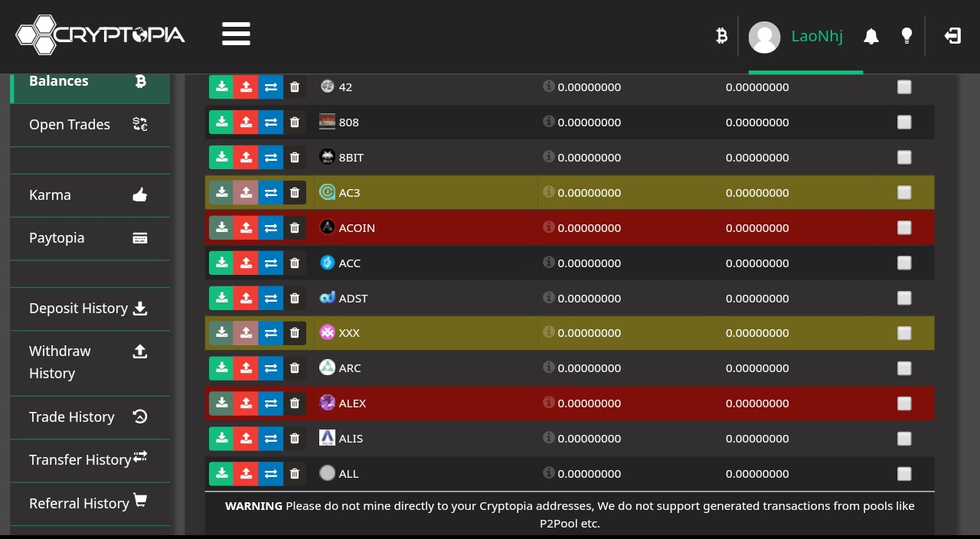
Task: Tick the checkbox for ARC
Action: click(x=904, y=368)
